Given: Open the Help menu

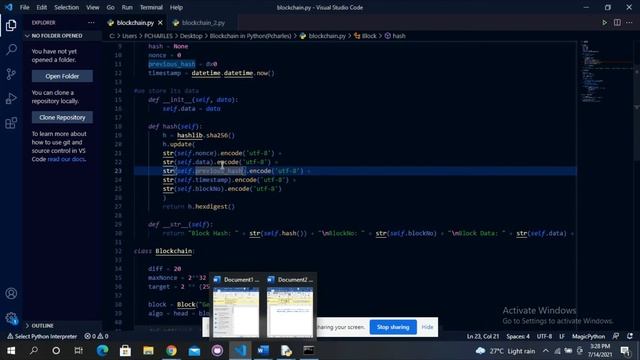Looking at the screenshot, I should click(x=176, y=7).
